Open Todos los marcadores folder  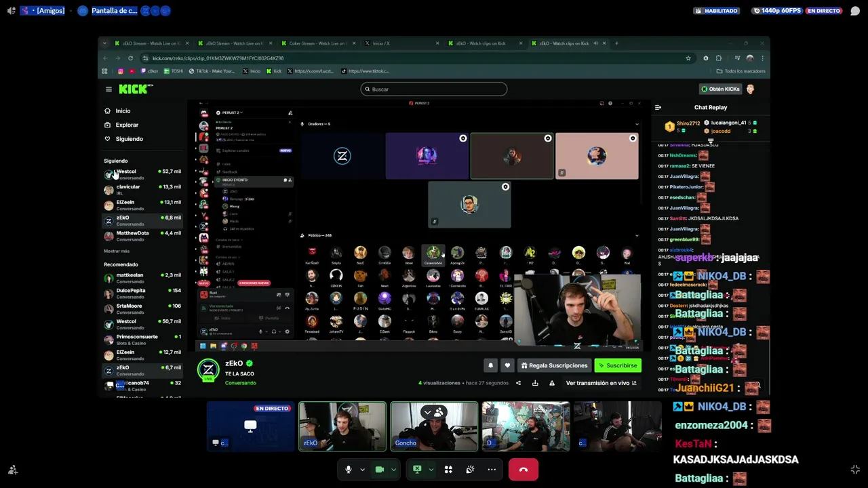click(741, 71)
